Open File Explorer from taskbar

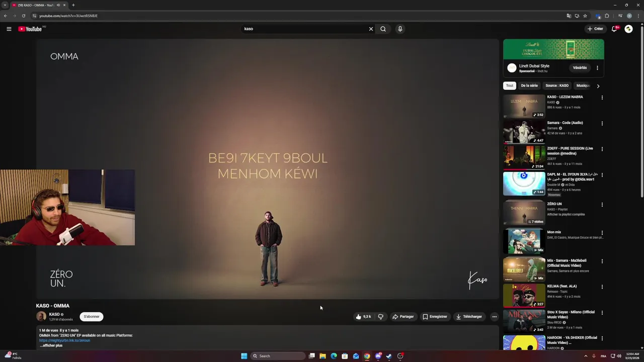coord(323,356)
